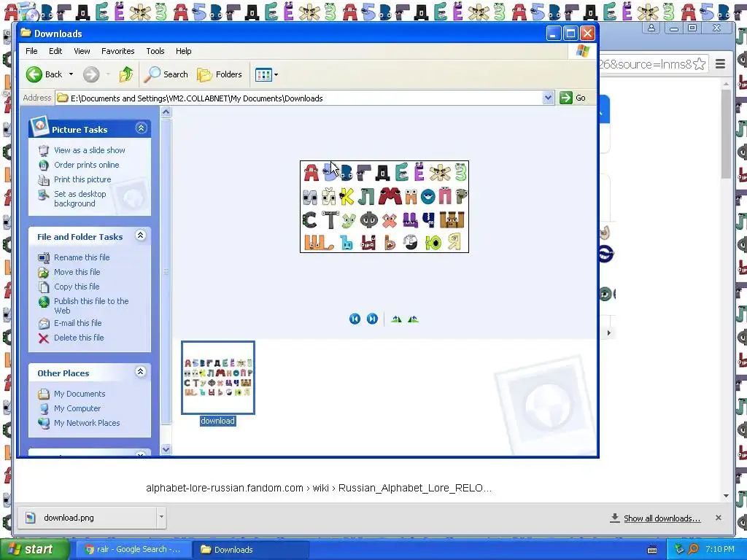Expand the address bar dropdown arrow
This screenshot has height=560, width=747.
(548, 98)
